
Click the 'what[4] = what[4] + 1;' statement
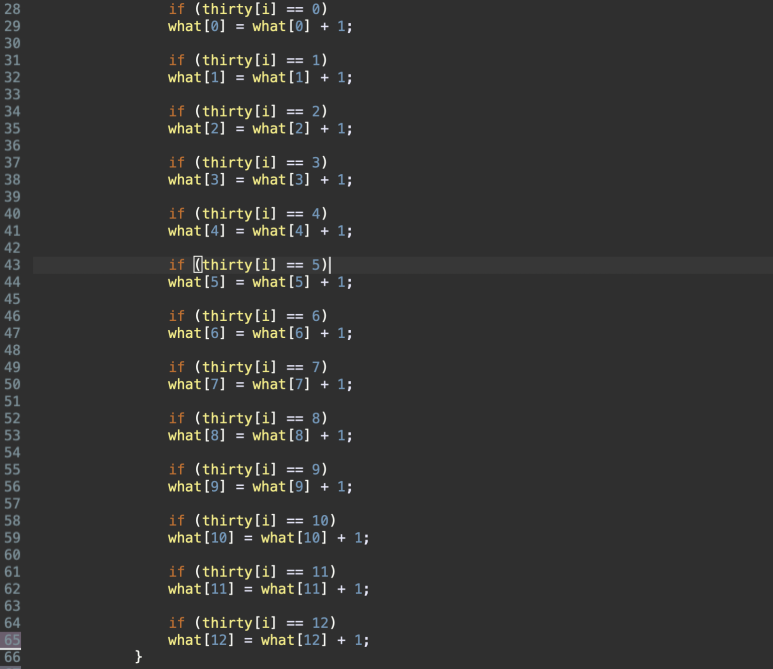point(260,231)
